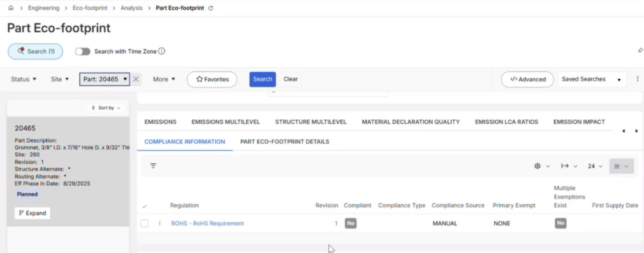
Task: Click the Eff Phase In Date 8/29/2025 text
Action: click(53, 183)
